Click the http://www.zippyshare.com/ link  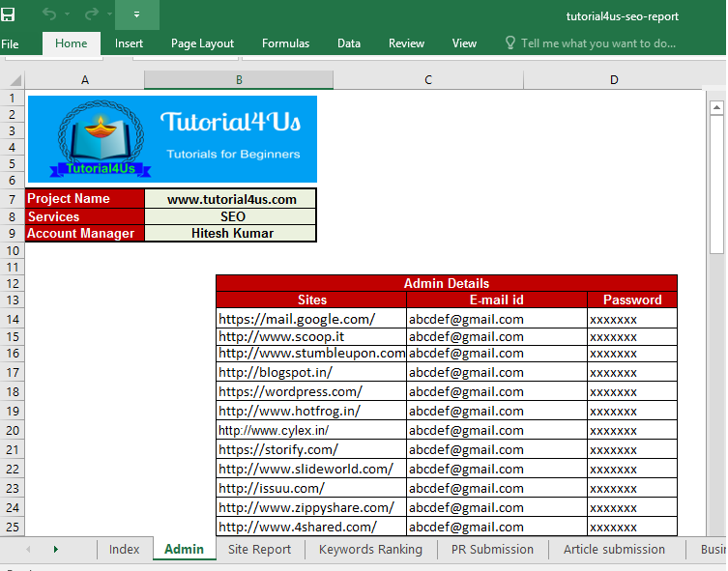pos(306,507)
